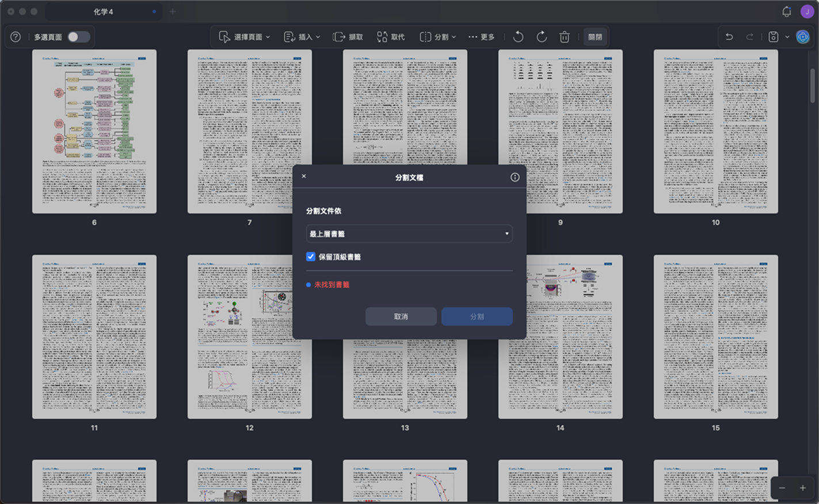Add a new tab with plus
Screen dimensions: 819x504
point(172,12)
